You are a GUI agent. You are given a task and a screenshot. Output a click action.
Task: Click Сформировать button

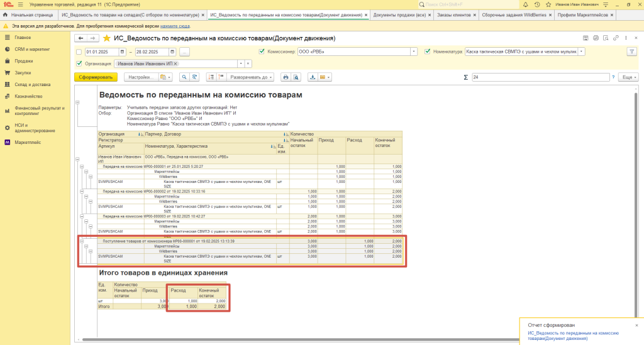[x=96, y=77]
